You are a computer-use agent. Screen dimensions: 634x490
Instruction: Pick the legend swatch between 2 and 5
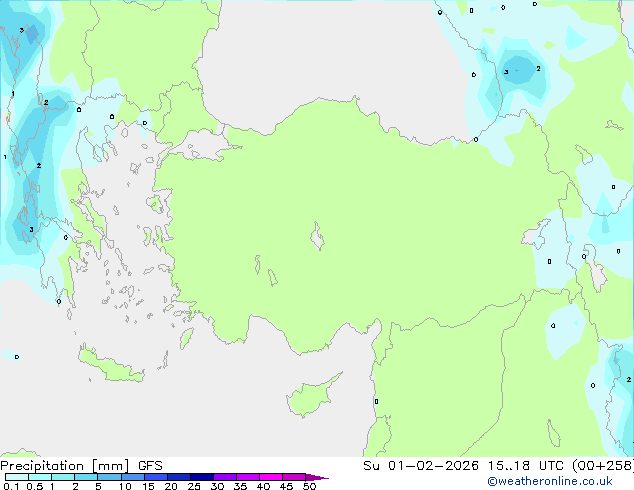coord(86,477)
